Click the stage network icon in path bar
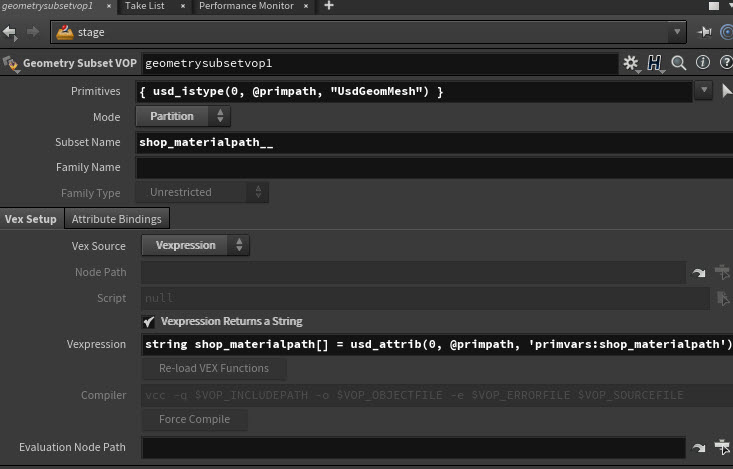The width and height of the screenshot is (733, 469). pyautogui.click(x=65, y=32)
